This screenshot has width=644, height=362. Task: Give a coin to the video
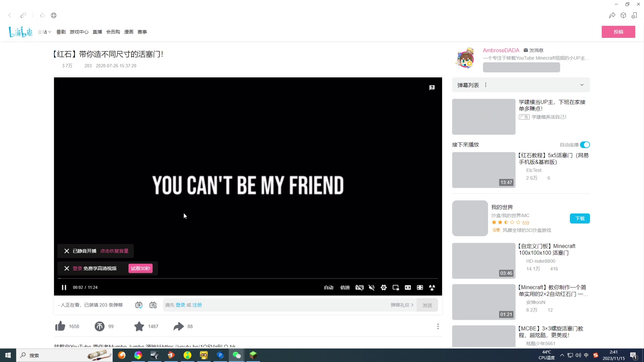click(100, 326)
